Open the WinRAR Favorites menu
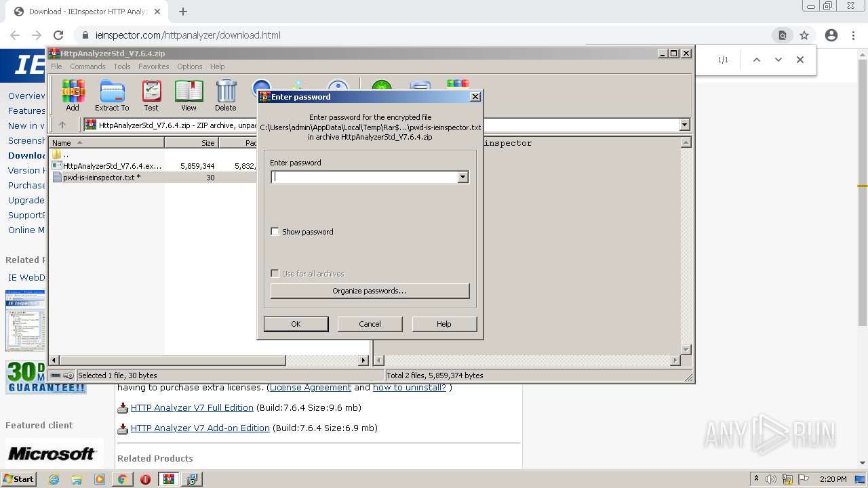This screenshot has height=488, width=868. tap(154, 66)
